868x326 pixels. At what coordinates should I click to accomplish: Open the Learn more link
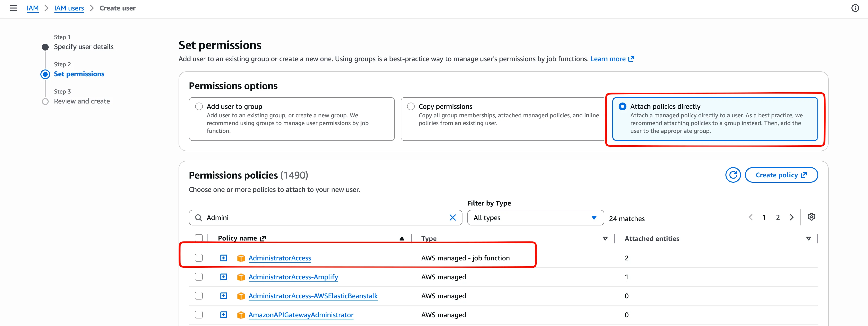point(612,59)
